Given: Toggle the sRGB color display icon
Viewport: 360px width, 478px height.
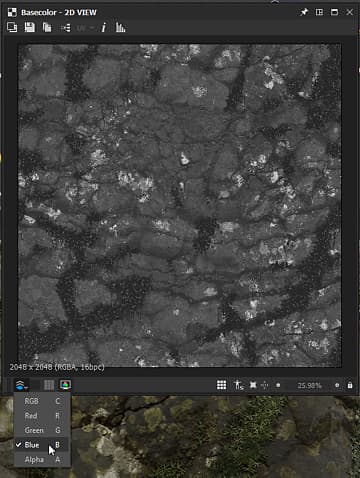Looking at the screenshot, I should point(65,385).
